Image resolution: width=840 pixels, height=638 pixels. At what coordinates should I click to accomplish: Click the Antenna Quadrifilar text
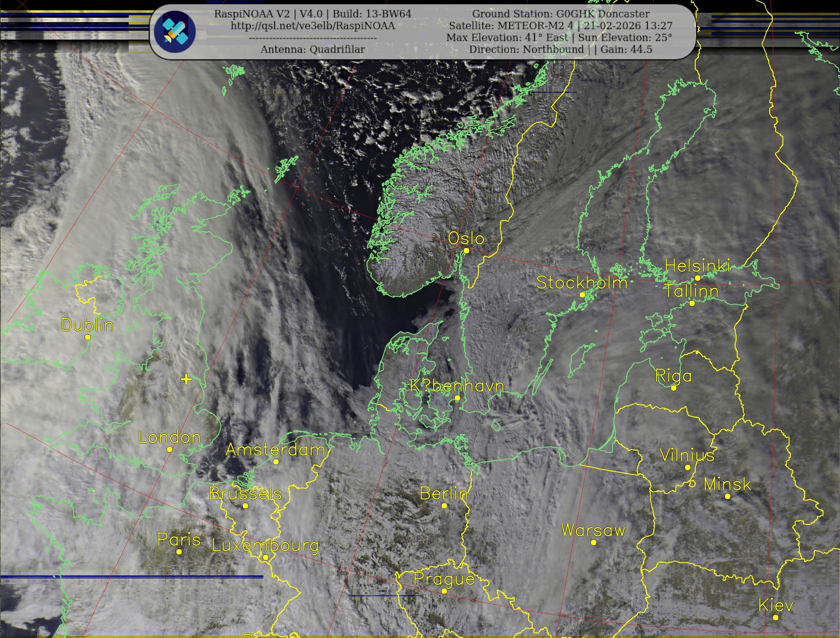coord(313,49)
